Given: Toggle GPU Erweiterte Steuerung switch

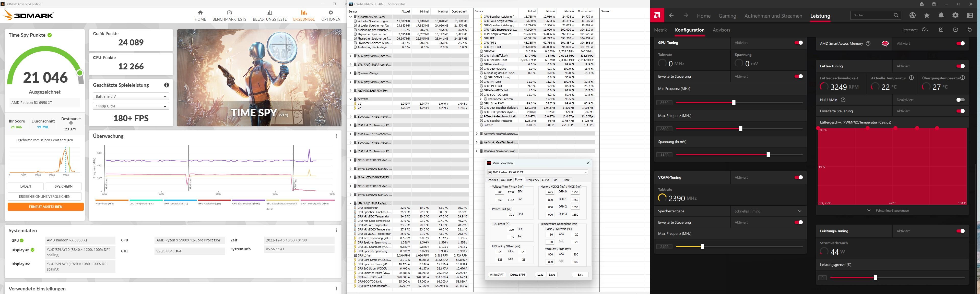Looking at the screenshot, I should [x=798, y=77].
